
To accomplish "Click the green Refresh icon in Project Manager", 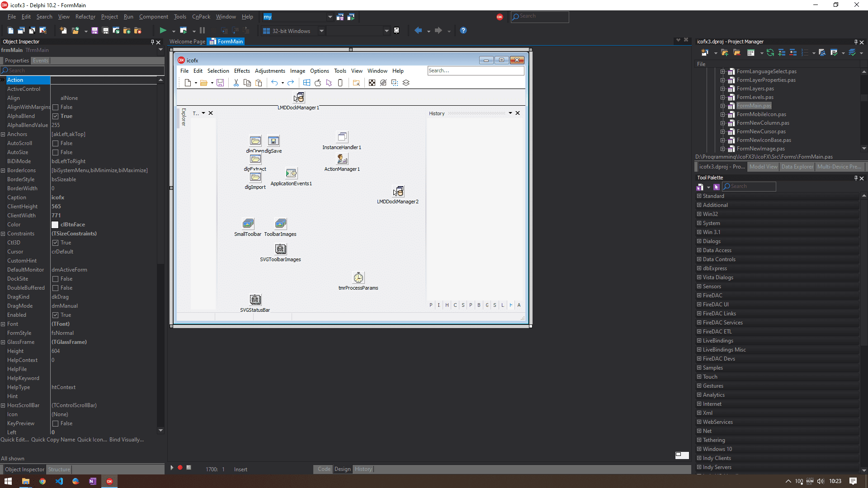I will pyautogui.click(x=770, y=53).
